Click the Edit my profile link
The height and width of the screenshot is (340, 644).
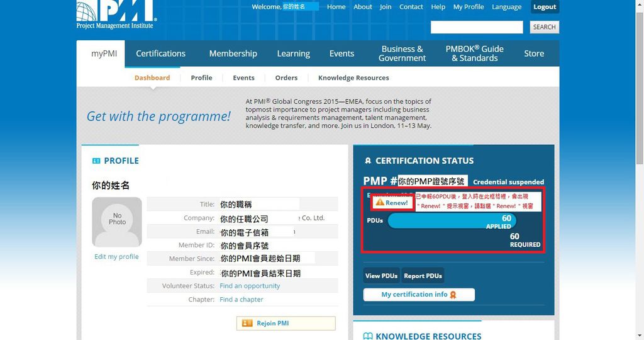[x=116, y=256]
